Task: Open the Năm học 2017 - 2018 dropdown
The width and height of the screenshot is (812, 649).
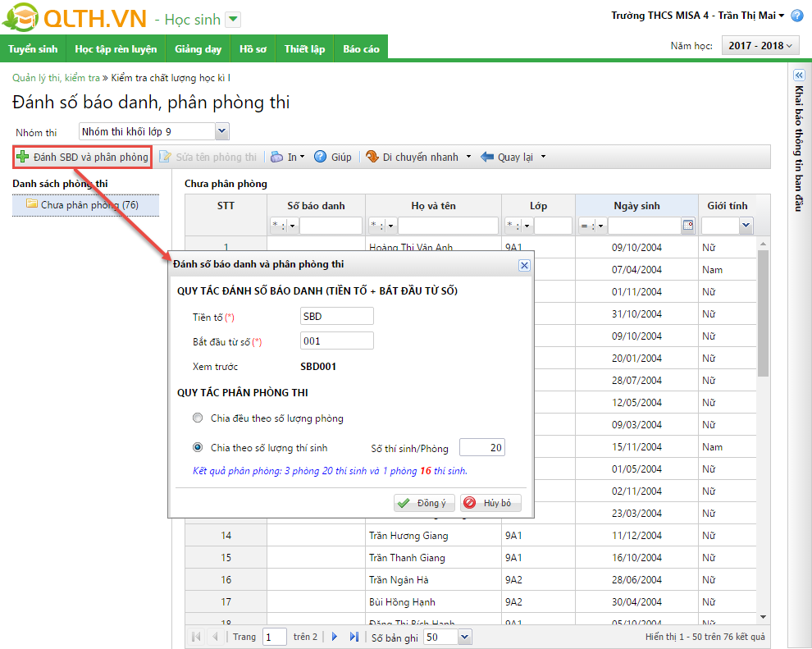Action: [x=760, y=46]
